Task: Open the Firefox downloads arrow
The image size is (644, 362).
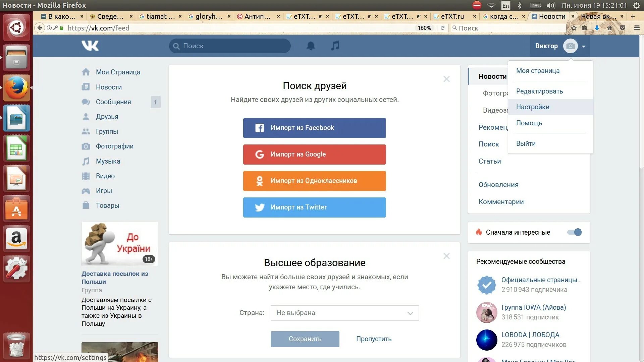Action: click(597, 28)
